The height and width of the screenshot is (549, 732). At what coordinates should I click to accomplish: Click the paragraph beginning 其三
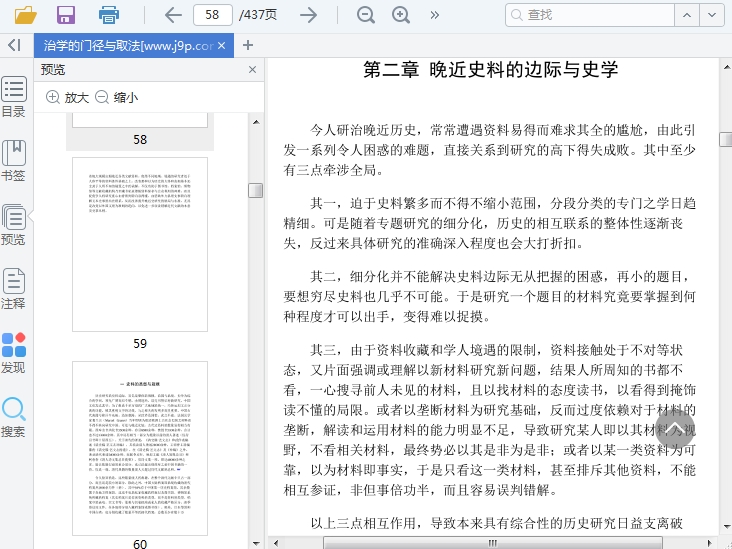tap(490, 420)
